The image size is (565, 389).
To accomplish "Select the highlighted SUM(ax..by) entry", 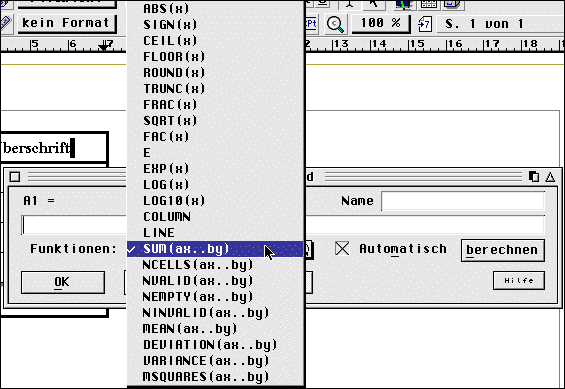I will pyautogui.click(x=216, y=249).
